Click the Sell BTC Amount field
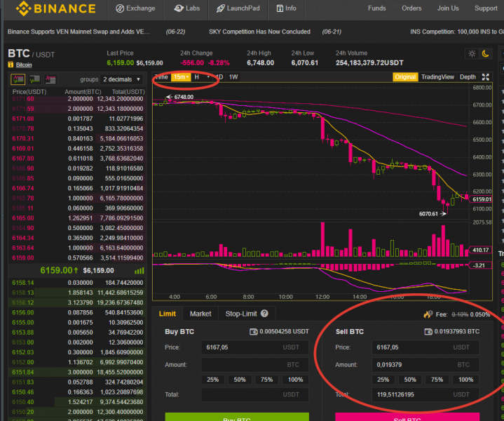 pyautogui.click(x=425, y=365)
